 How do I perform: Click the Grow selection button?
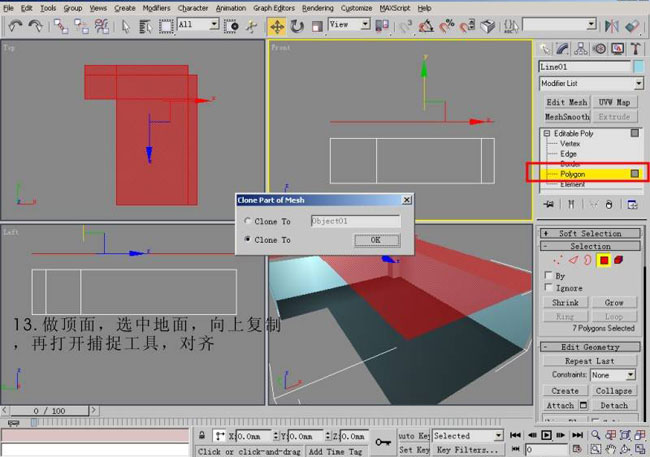click(613, 302)
